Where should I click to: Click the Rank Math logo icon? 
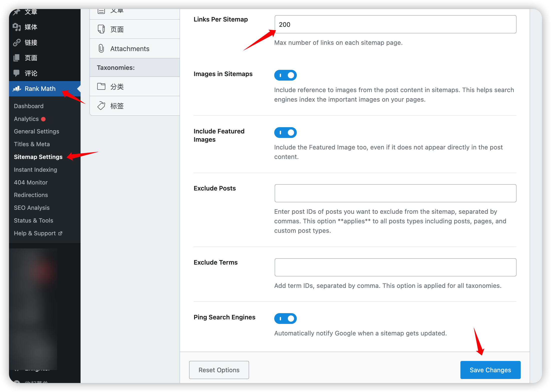(x=17, y=89)
